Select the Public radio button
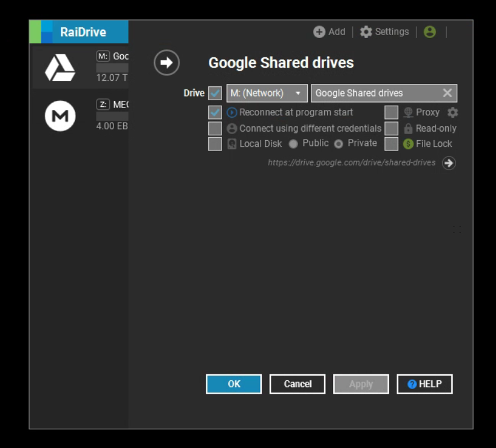 (293, 144)
